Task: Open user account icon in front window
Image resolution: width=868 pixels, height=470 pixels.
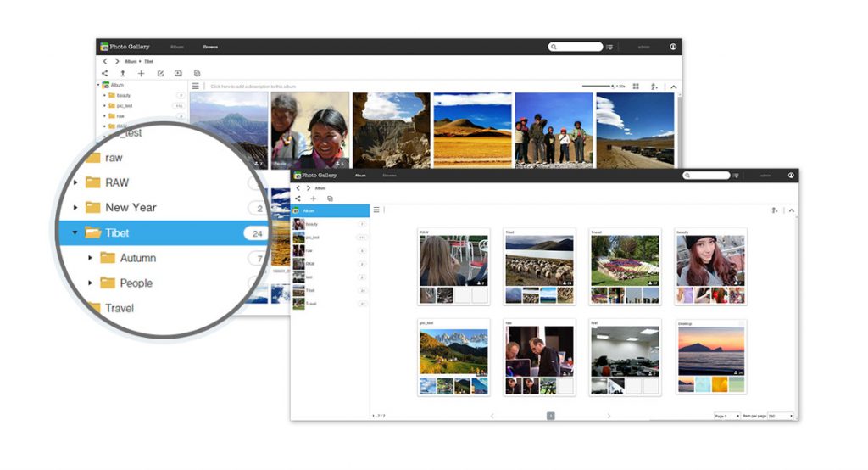Action: (791, 176)
